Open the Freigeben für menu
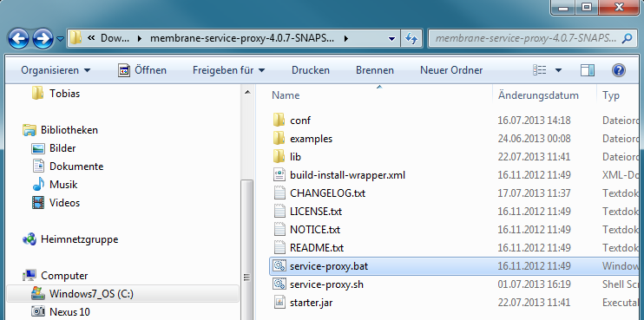Viewport: 644px width, 320px height. (229, 70)
